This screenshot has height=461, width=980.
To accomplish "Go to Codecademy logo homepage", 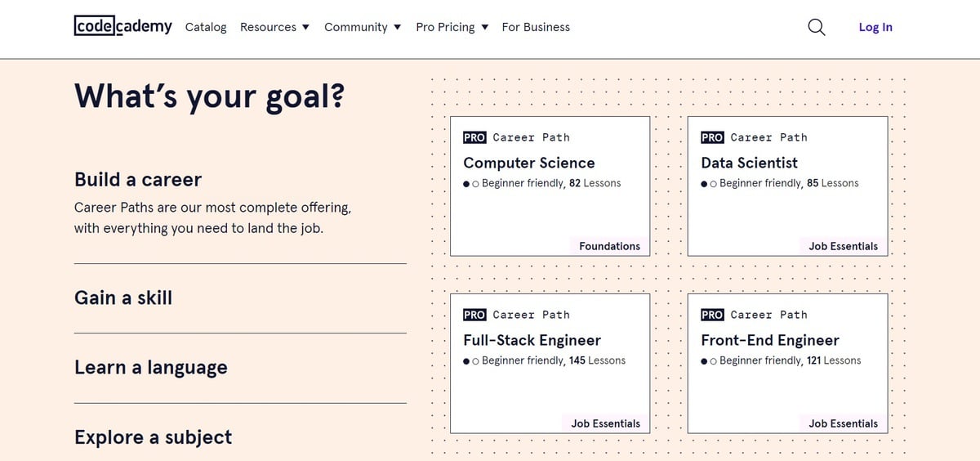I will pyautogui.click(x=122, y=26).
